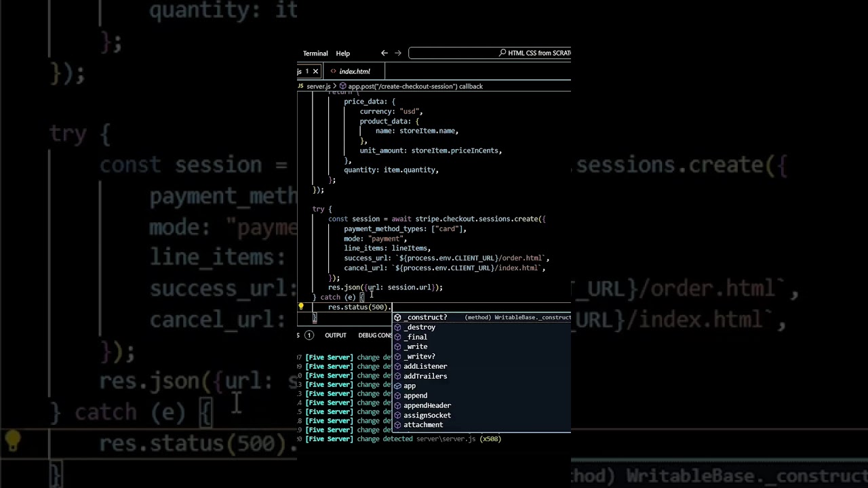This screenshot has width=868, height=488.
Task: Switch to the OUTPUT panel tab
Action: click(x=336, y=335)
